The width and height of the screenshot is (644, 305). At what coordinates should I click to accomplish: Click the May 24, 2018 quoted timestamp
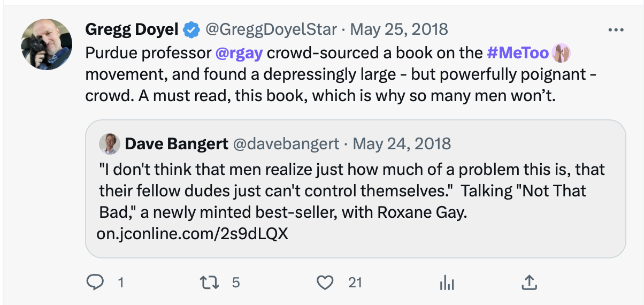(x=402, y=144)
